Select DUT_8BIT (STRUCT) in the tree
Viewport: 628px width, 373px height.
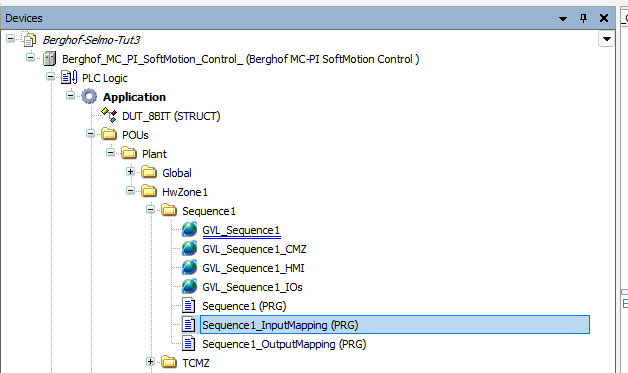click(171, 116)
